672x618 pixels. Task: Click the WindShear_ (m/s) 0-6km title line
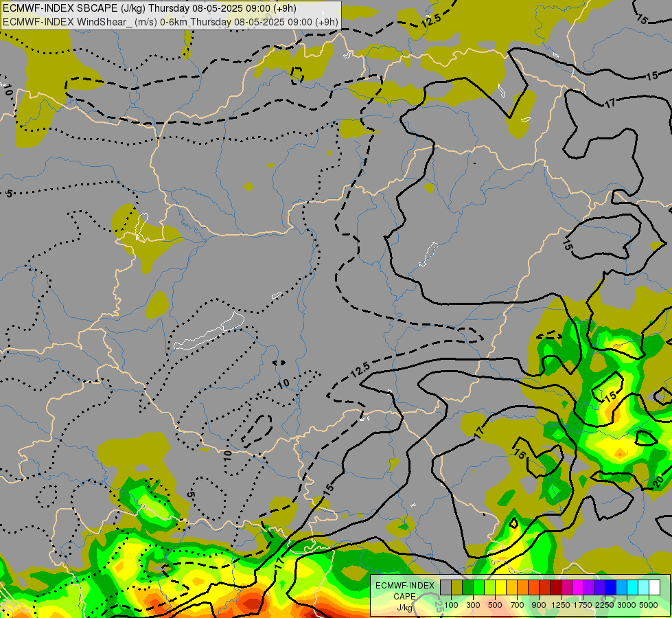[170, 22]
